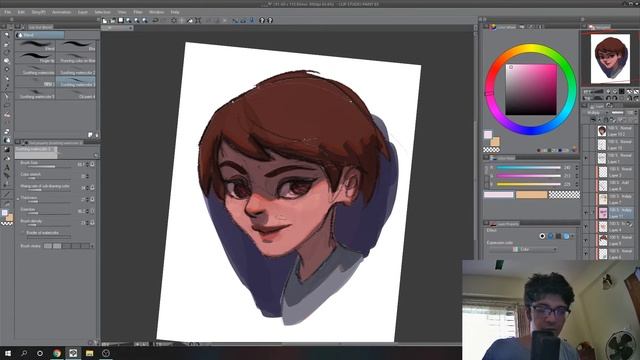Viewport: 640px width, 360px height.
Task: Select the Blend tool in the tool palette
Action: coord(7,140)
